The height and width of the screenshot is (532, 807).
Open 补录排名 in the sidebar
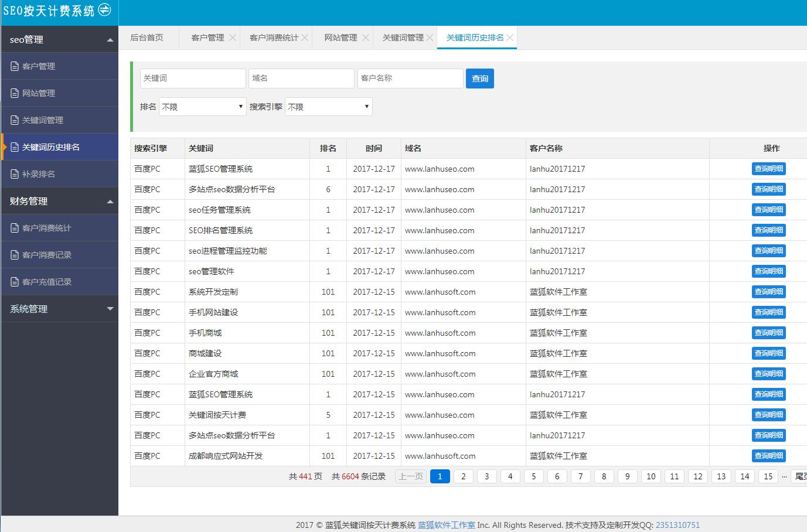click(60, 174)
